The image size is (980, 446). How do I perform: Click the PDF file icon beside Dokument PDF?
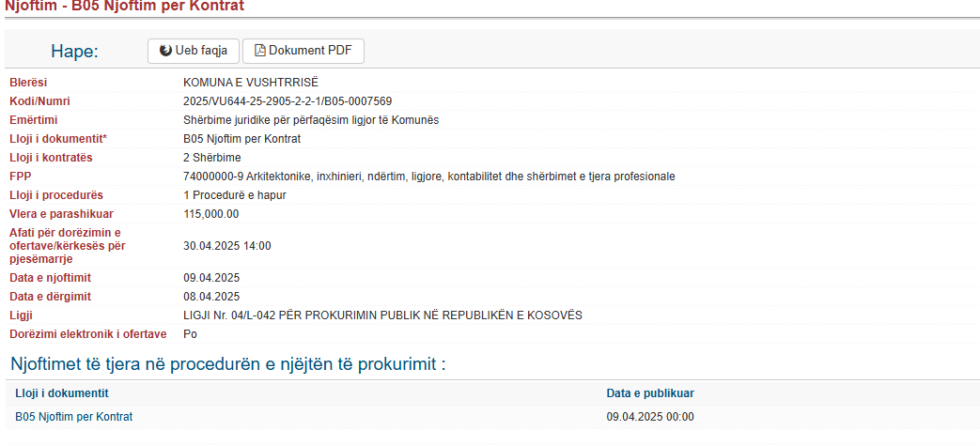[260, 51]
